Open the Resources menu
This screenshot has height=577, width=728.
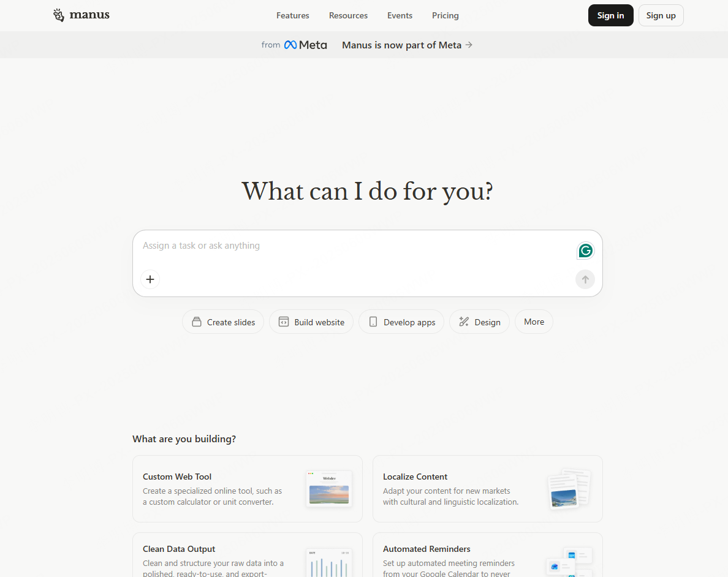pos(348,15)
